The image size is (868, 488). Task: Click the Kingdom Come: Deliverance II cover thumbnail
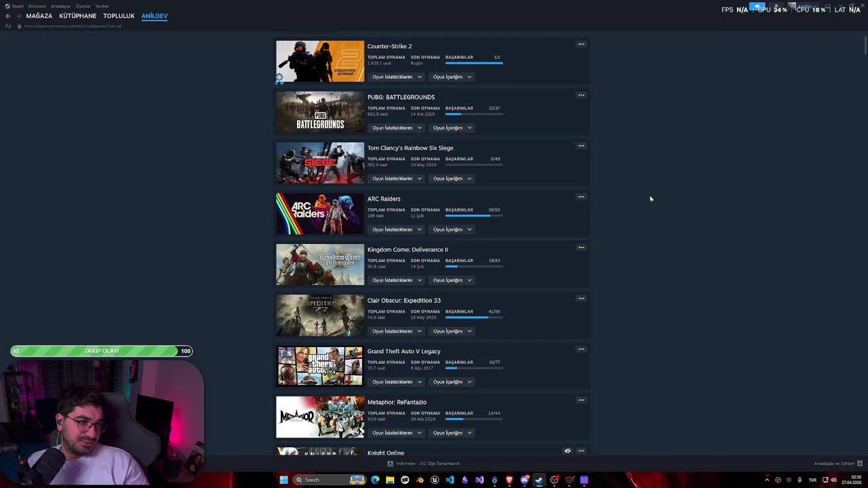(320, 264)
